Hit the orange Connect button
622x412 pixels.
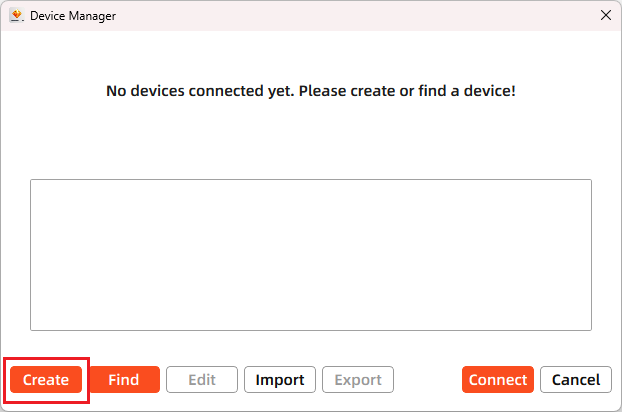[498, 380]
